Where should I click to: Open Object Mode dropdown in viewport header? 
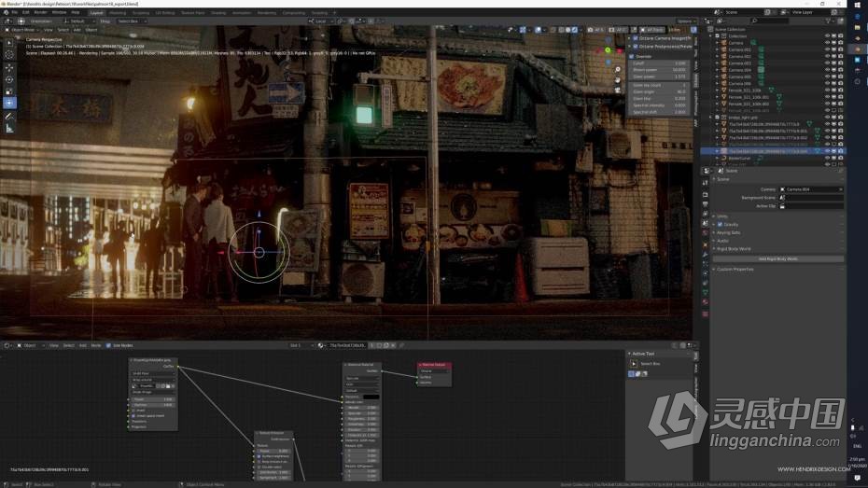tap(21, 30)
